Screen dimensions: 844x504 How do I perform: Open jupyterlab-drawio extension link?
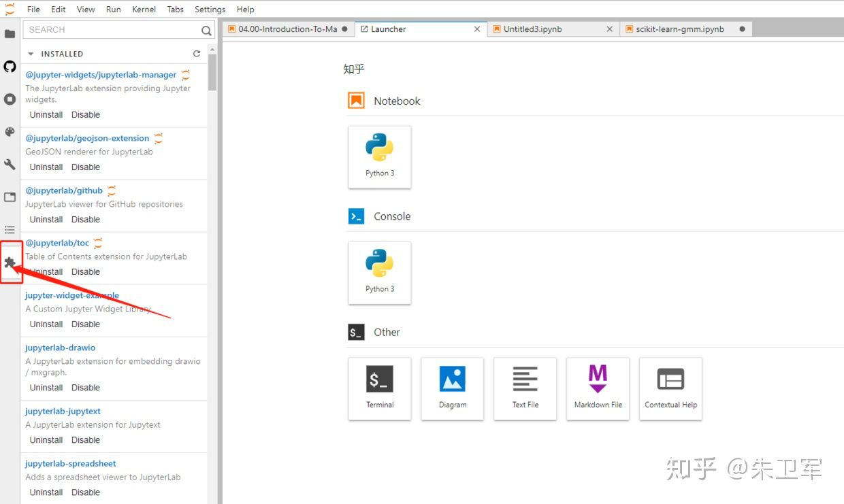click(x=61, y=348)
